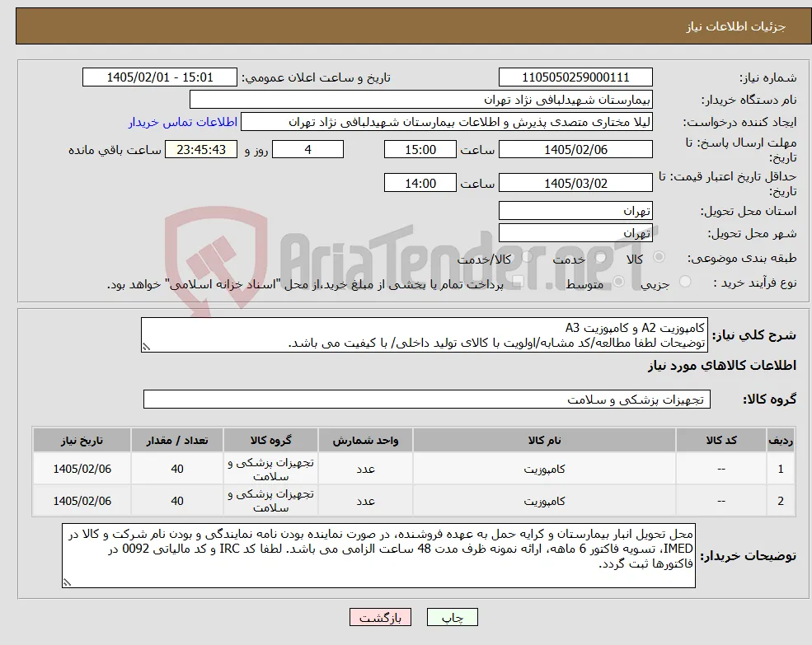Screen dimensions: 812x645
Task: Click the remaining days field showing 4
Action: (307, 150)
